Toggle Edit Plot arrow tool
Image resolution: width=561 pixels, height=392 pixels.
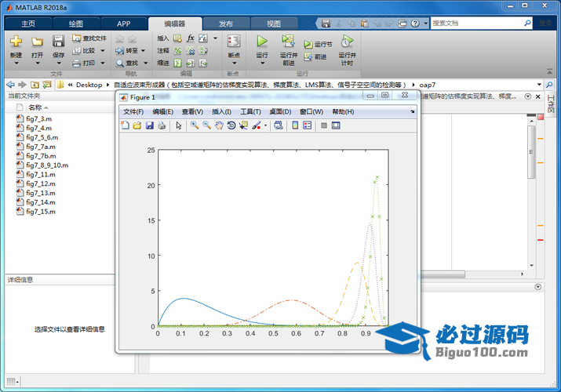(179, 125)
